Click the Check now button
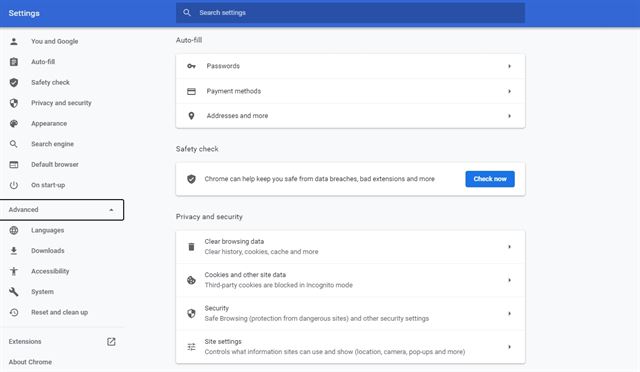This screenshot has width=640, height=372. point(490,179)
